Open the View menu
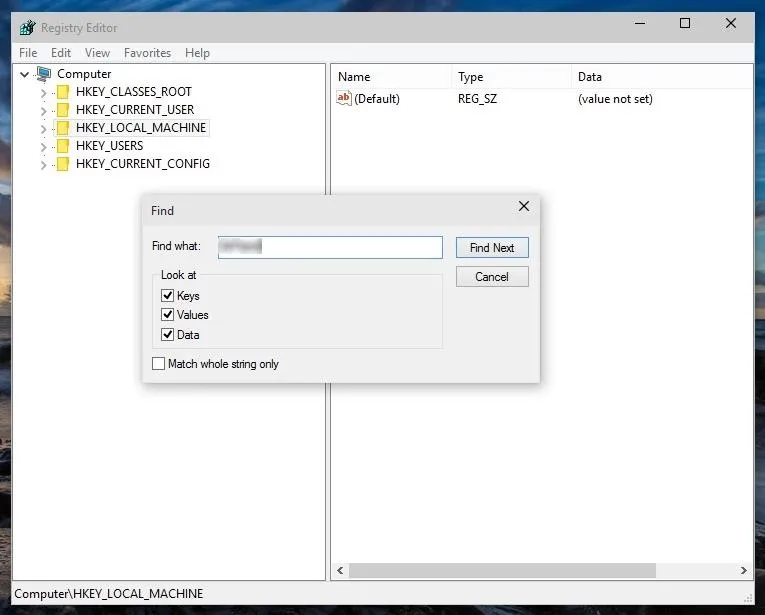Image resolution: width=765 pixels, height=615 pixels. click(x=97, y=53)
